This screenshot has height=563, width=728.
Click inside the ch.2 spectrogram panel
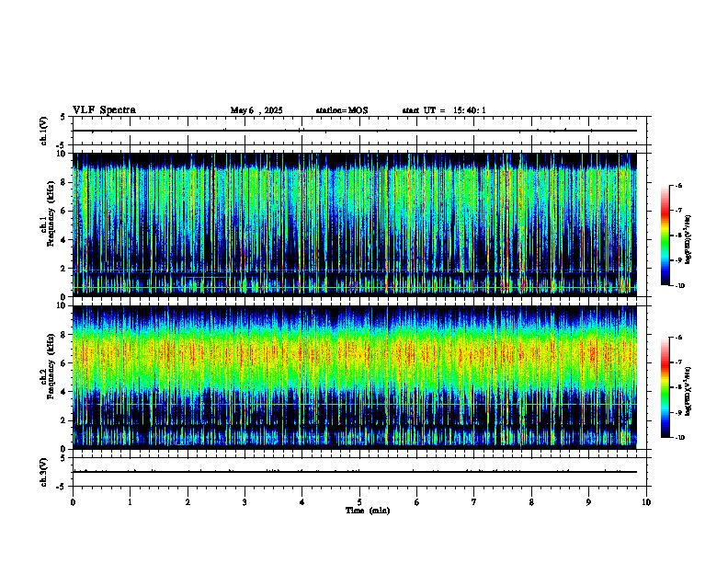355,377
